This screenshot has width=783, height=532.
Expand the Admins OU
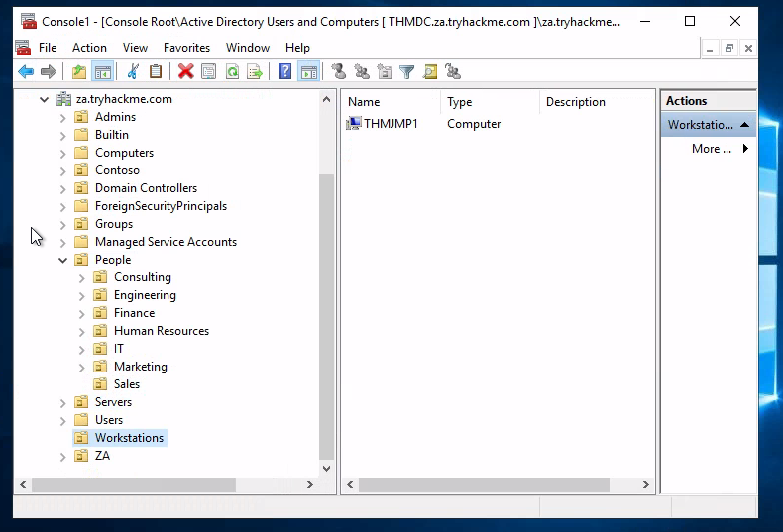62,118
